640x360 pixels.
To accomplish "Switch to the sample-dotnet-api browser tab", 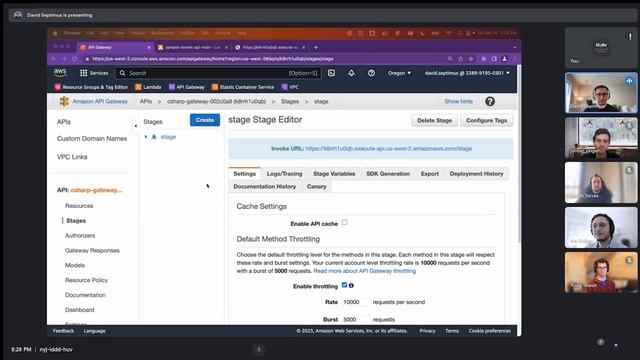I will pyautogui.click(x=192, y=47).
